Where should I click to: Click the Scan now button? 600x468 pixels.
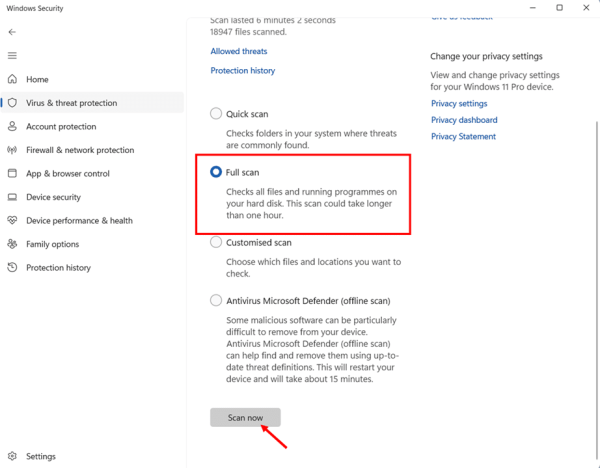245,417
